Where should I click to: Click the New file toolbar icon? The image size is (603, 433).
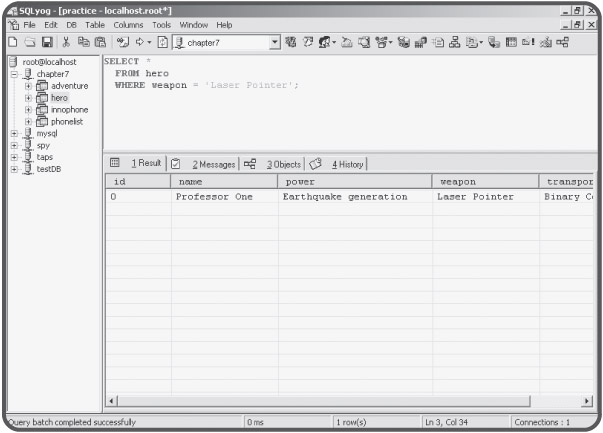(x=9, y=41)
